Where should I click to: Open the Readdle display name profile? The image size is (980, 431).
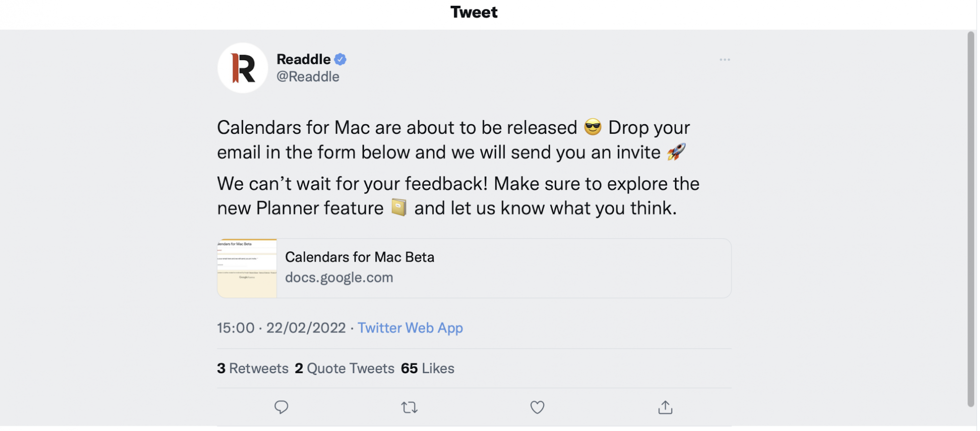[x=303, y=59]
